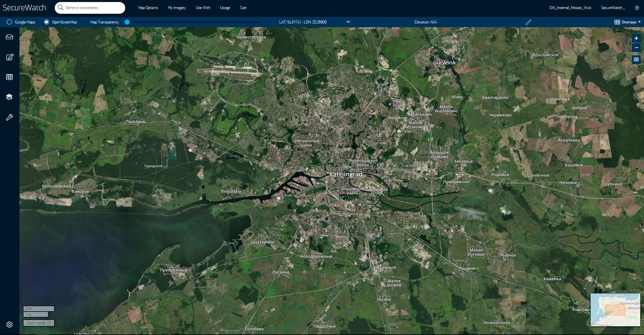Open the My Imagery menu
The height and width of the screenshot is (335, 644).
tap(177, 8)
